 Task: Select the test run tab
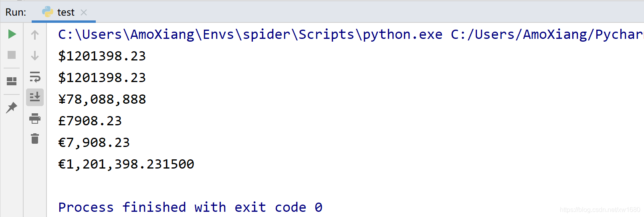coord(65,12)
